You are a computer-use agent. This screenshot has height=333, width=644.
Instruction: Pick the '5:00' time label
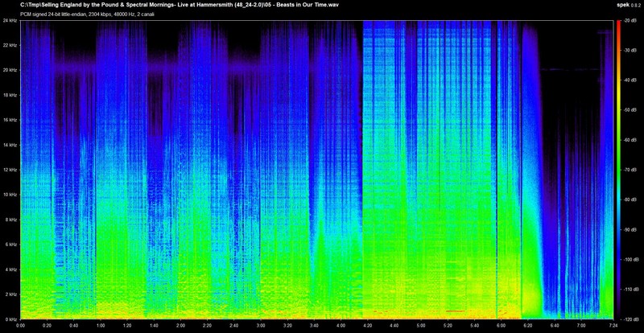pyautogui.click(x=420, y=325)
